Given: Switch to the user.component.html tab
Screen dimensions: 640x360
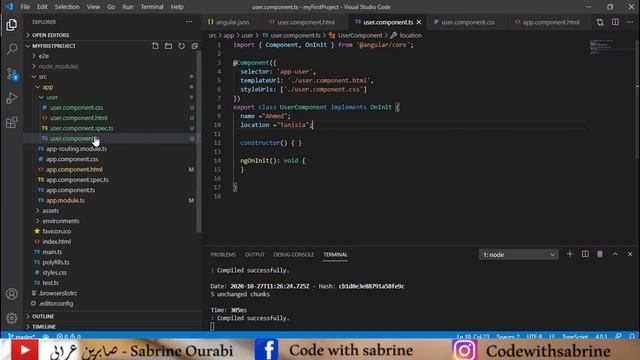Looking at the screenshot, I should 305,22.
